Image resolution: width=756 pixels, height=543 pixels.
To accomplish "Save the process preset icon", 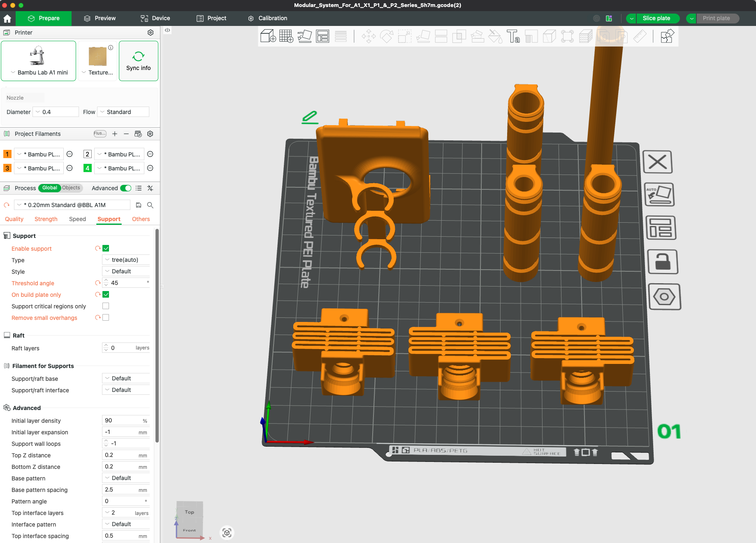I will [139, 205].
